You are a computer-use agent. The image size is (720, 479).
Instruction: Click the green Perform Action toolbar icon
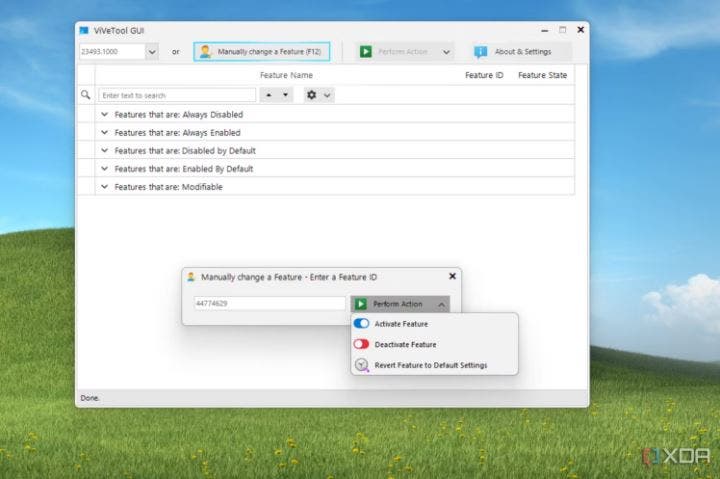366,51
